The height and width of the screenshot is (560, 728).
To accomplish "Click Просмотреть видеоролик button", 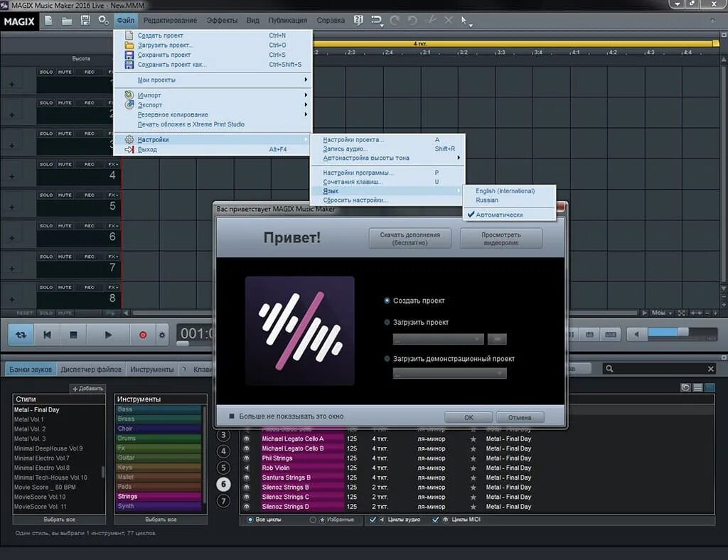I will pyautogui.click(x=501, y=239).
